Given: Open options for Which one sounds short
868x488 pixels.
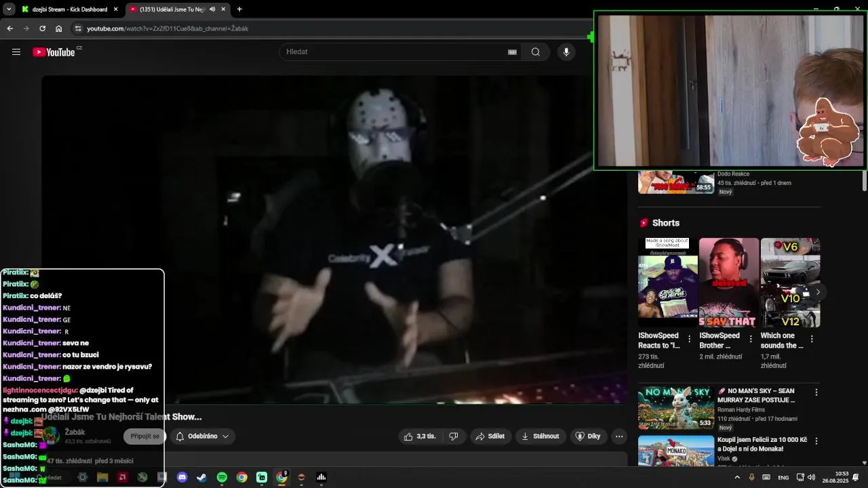Looking at the screenshot, I should tap(812, 339).
